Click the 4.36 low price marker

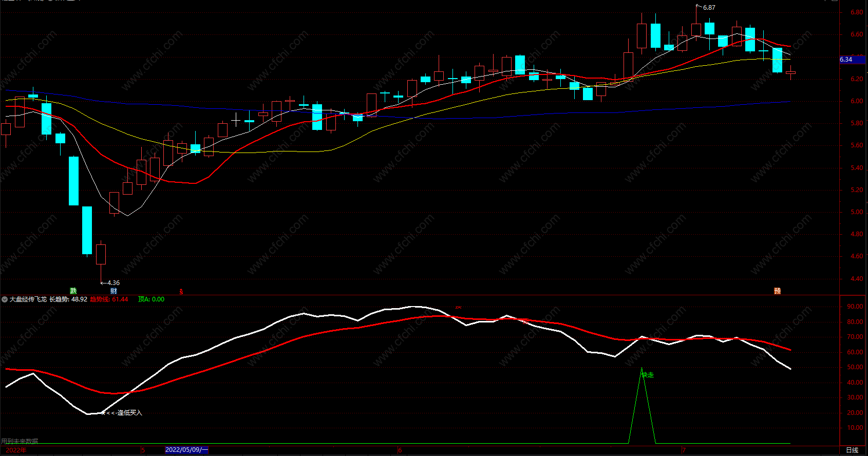[x=114, y=283]
